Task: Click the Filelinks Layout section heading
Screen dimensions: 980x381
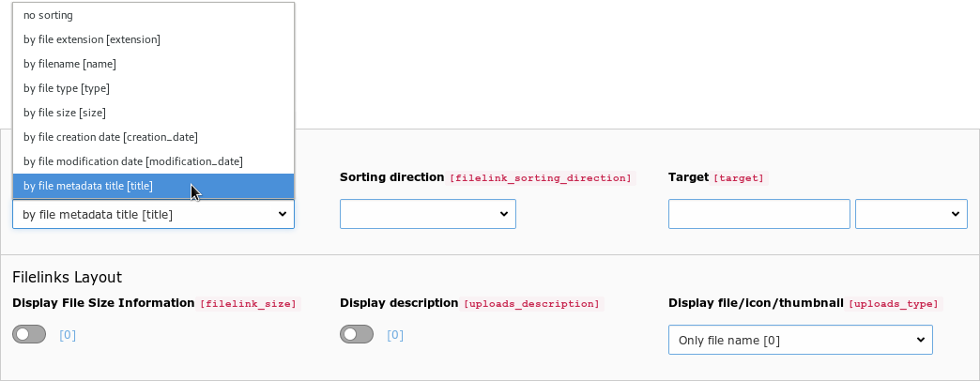Action: [67, 277]
